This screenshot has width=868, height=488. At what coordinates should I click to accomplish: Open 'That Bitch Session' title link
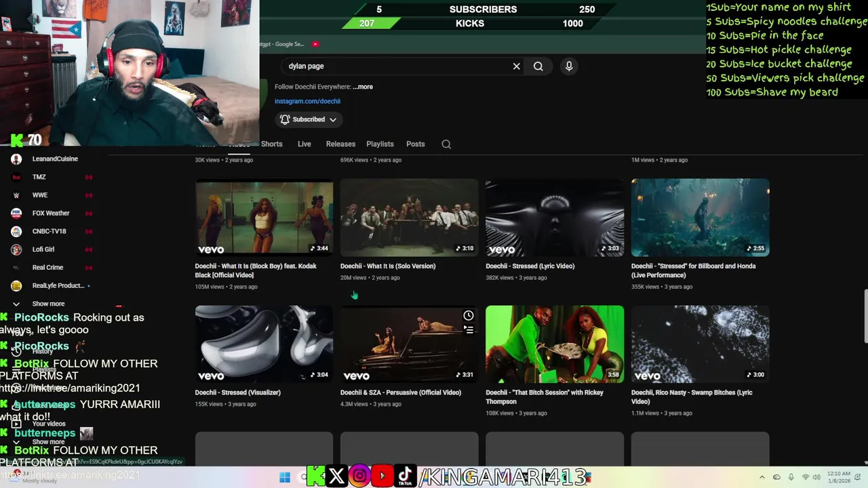[545, 396]
